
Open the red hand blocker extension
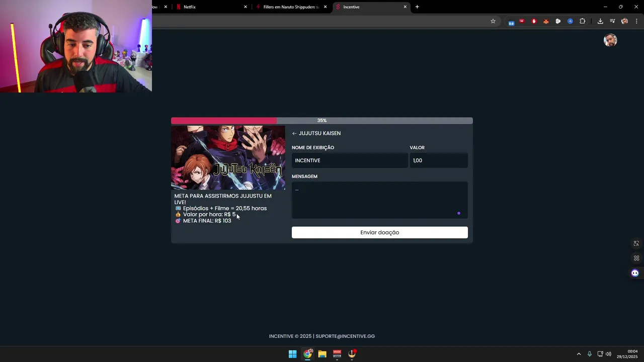coord(534,21)
